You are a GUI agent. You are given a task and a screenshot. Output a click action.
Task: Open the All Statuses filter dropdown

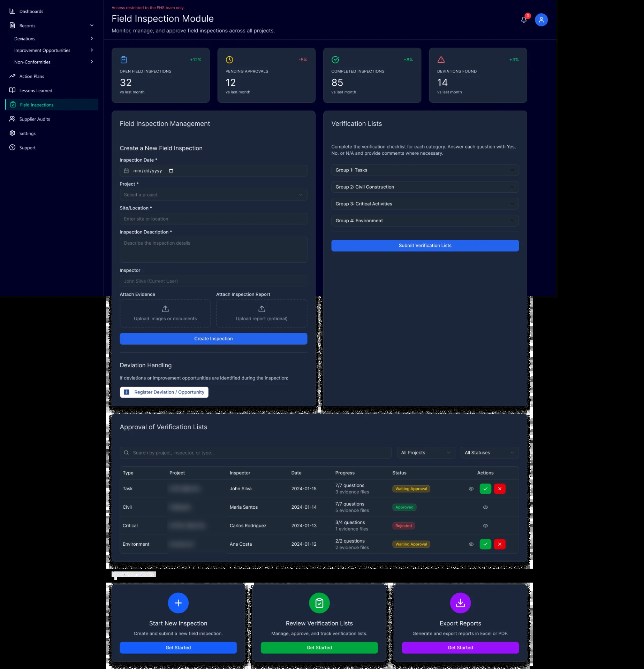tap(490, 453)
